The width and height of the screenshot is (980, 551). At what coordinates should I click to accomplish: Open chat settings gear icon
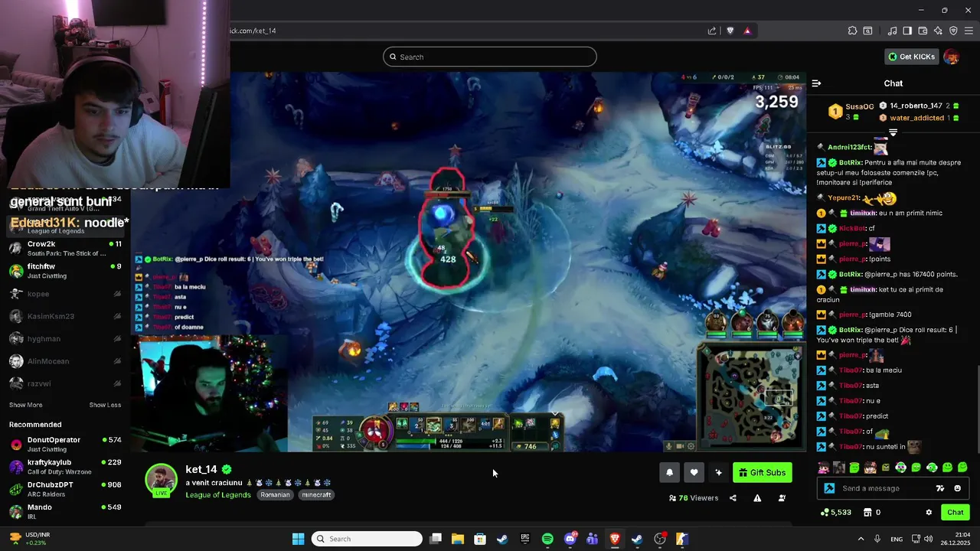click(929, 513)
